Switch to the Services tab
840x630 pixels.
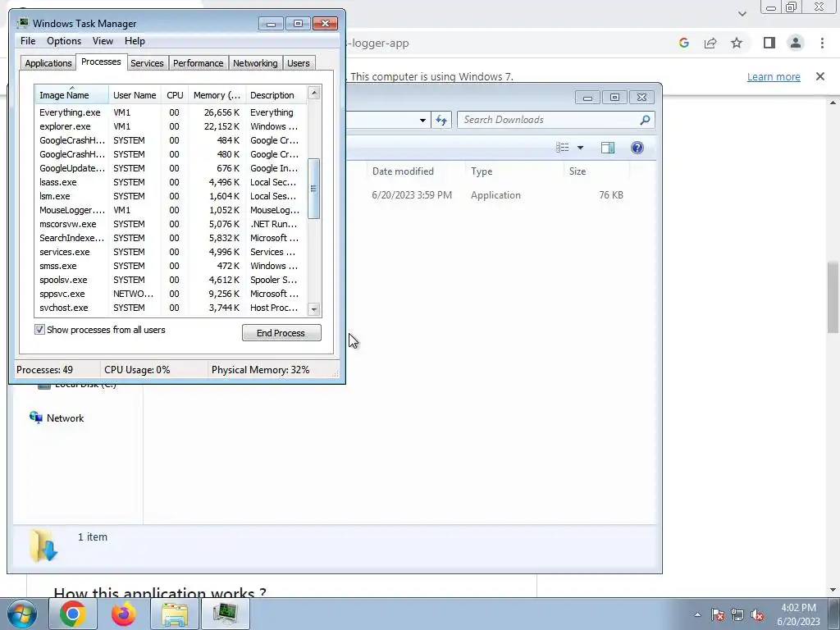[x=147, y=63]
